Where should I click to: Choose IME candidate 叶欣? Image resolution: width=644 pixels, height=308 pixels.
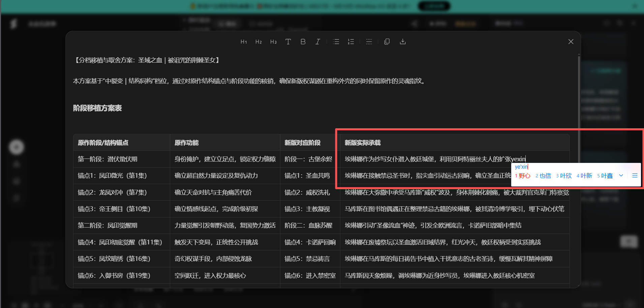[x=564, y=176]
